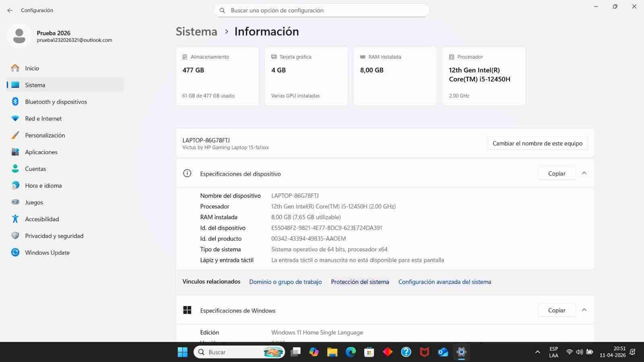Click the back arrow in Configuración
The image size is (644, 362).
coord(10,10)
